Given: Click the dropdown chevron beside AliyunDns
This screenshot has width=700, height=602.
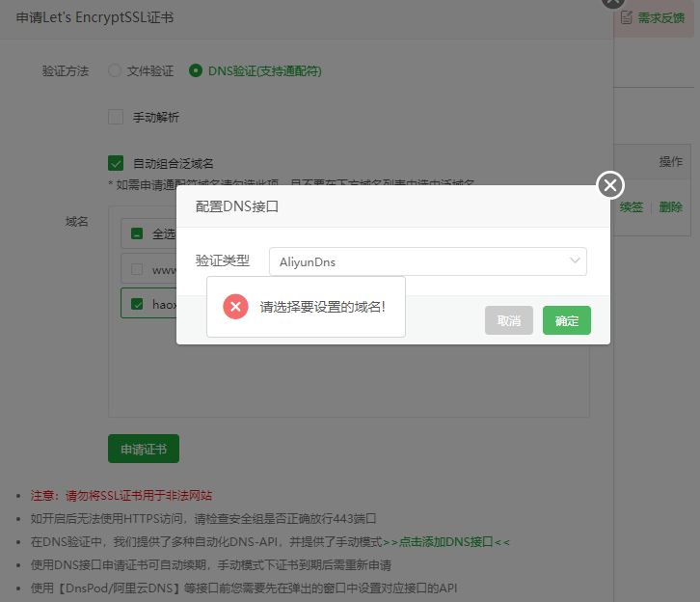Looking at the screenshot, I should point(575,260).
